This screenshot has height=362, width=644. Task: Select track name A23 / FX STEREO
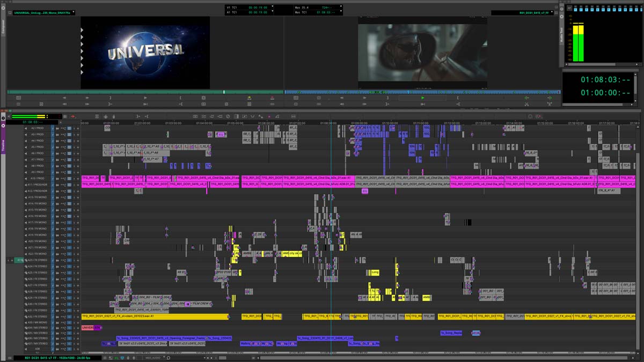[38, 260]
